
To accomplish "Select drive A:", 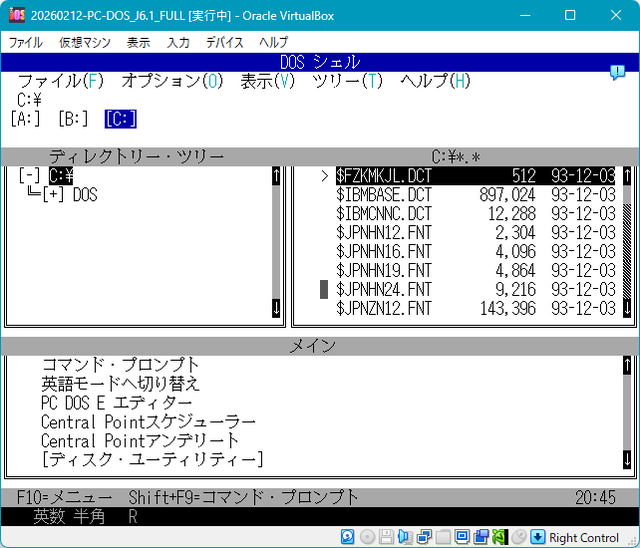I will coord(25,119).
